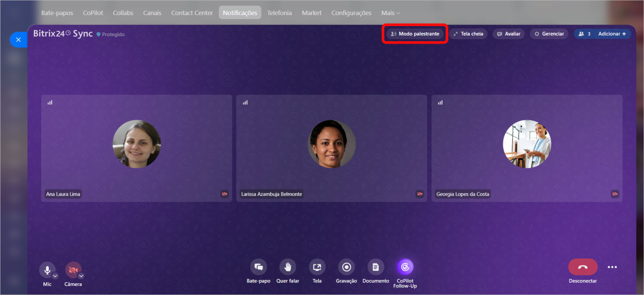
Task: Switch to Modo palestrante
Action: click(x=415, y=34)
